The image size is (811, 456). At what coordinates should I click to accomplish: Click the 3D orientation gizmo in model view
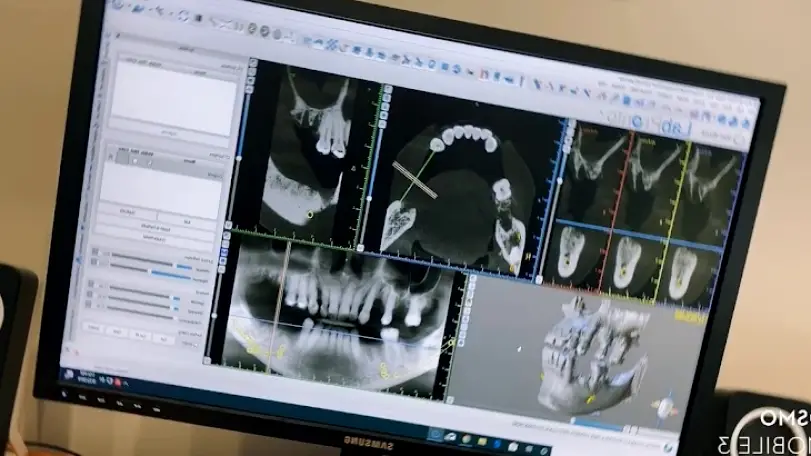(x=665, y=406)
